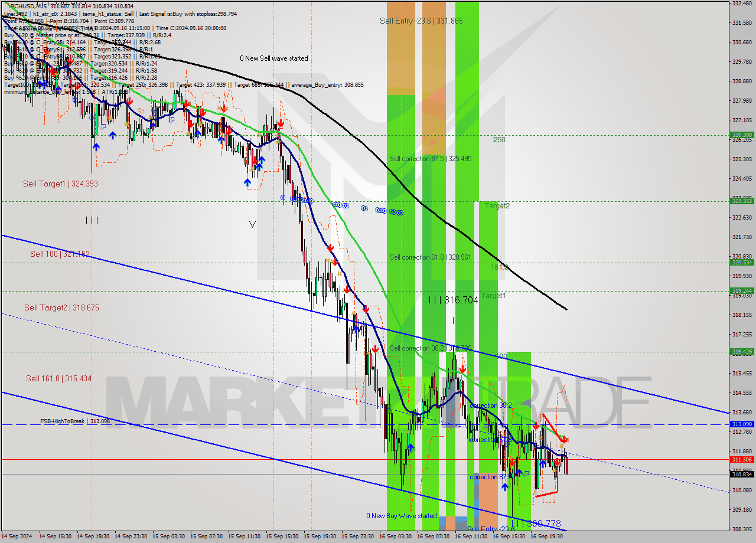The width and height of the screenshot is (756, 543).
Task: Click 'Sell correction 61.8 | 320.961' text
Action: [x=431, y=257]
